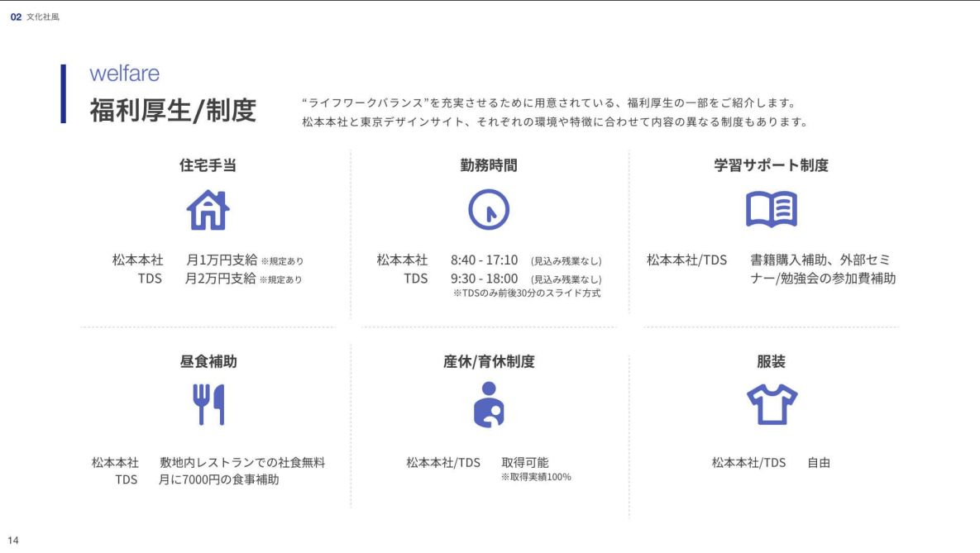
Task: Switch to the 住宅手当 section heading
Action: pos(207,164)
